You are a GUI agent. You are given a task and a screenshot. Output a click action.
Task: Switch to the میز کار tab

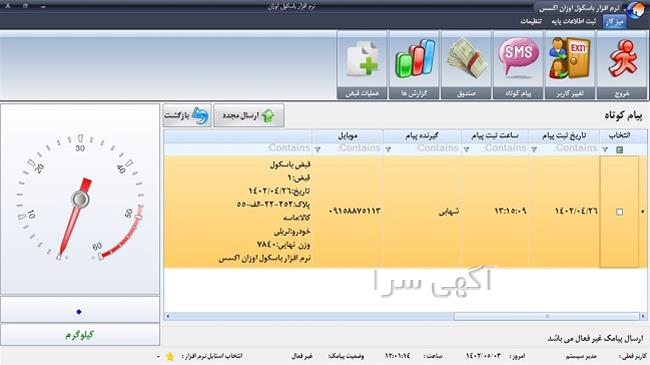pos(614,22)
